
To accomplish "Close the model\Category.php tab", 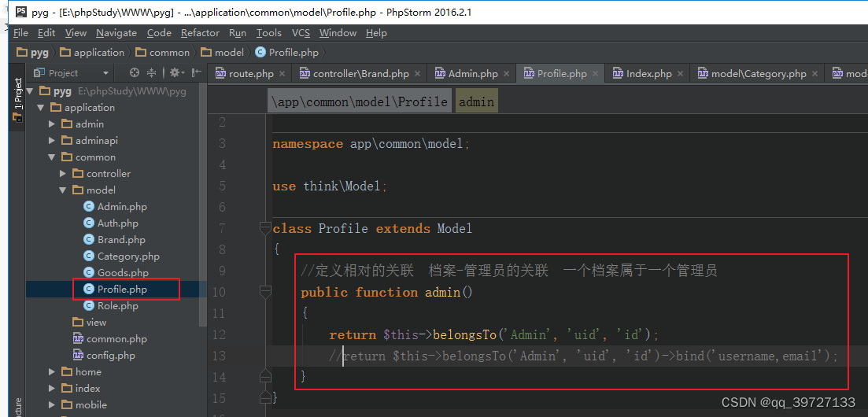I will (x=814, y=74).
